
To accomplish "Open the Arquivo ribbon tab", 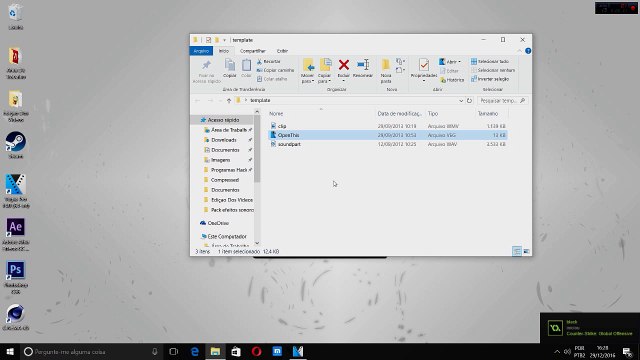I will pos(201,51).
